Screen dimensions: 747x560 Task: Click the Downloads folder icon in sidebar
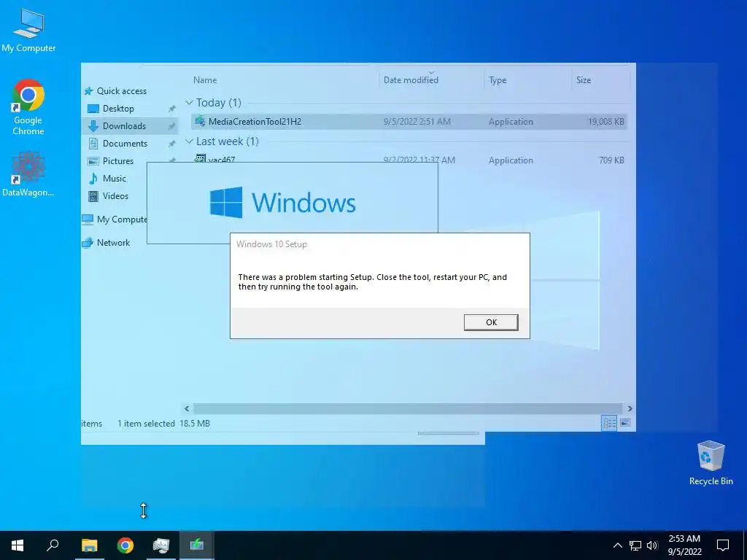[x=93, y=126]
